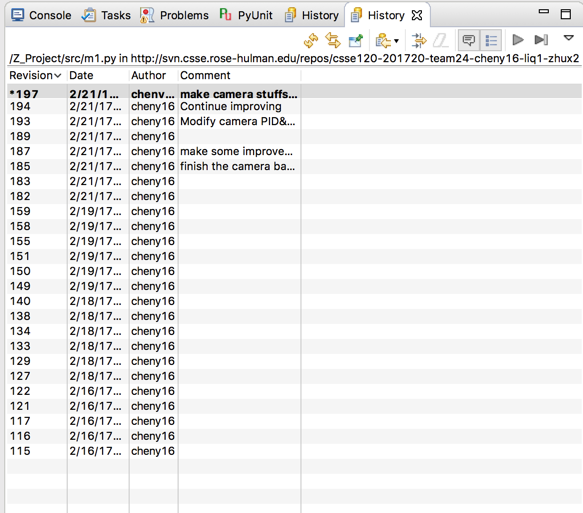Screen dimensions: 583x513
Task: Minimize the History panel
Action: pos(544,12)
